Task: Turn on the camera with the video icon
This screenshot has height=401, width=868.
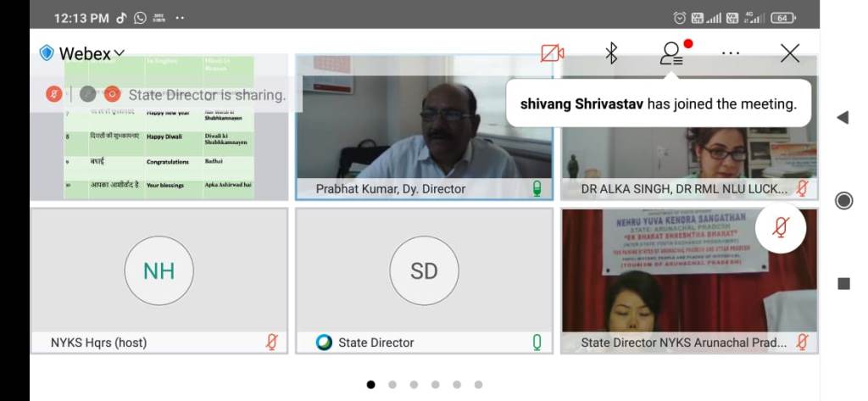Action: [552, 53]
